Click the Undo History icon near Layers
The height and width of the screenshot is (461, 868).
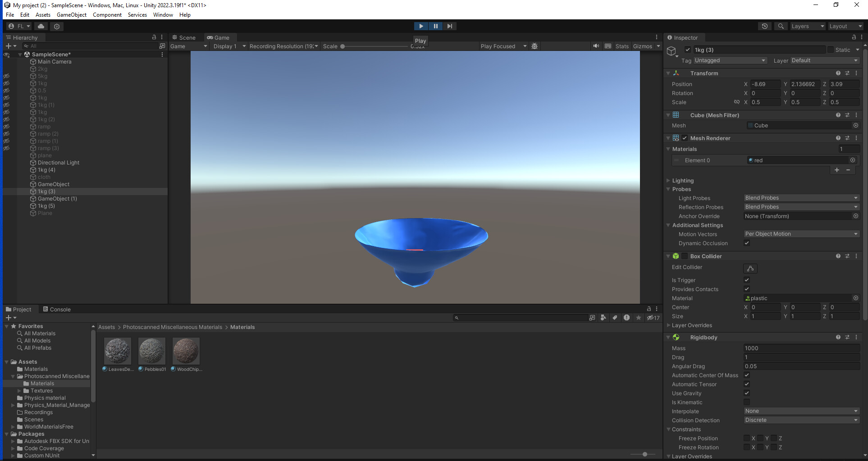tap(764, 26)
